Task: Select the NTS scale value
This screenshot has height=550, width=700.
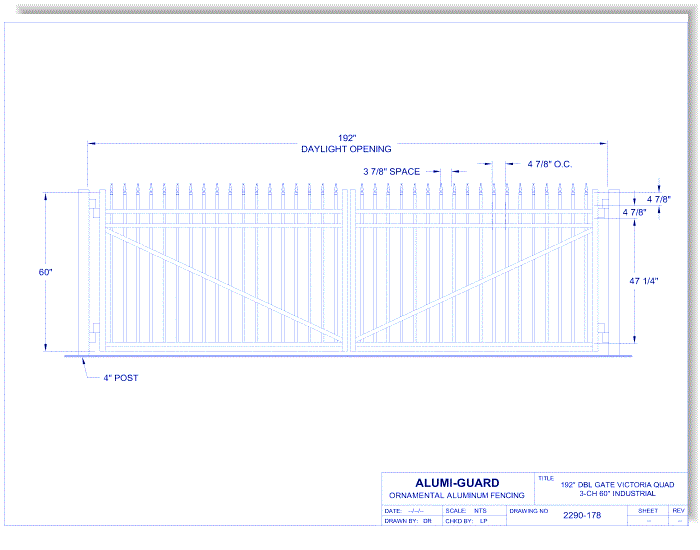Action: tap(480, 511)
